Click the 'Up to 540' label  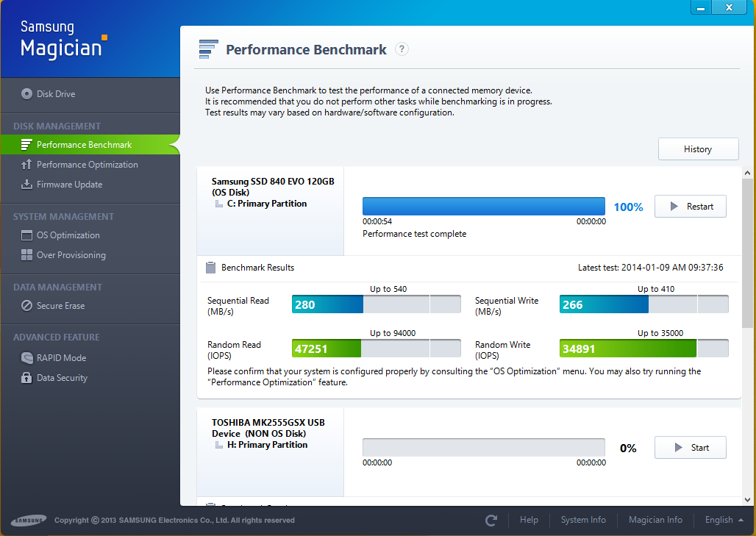point(388,289)
